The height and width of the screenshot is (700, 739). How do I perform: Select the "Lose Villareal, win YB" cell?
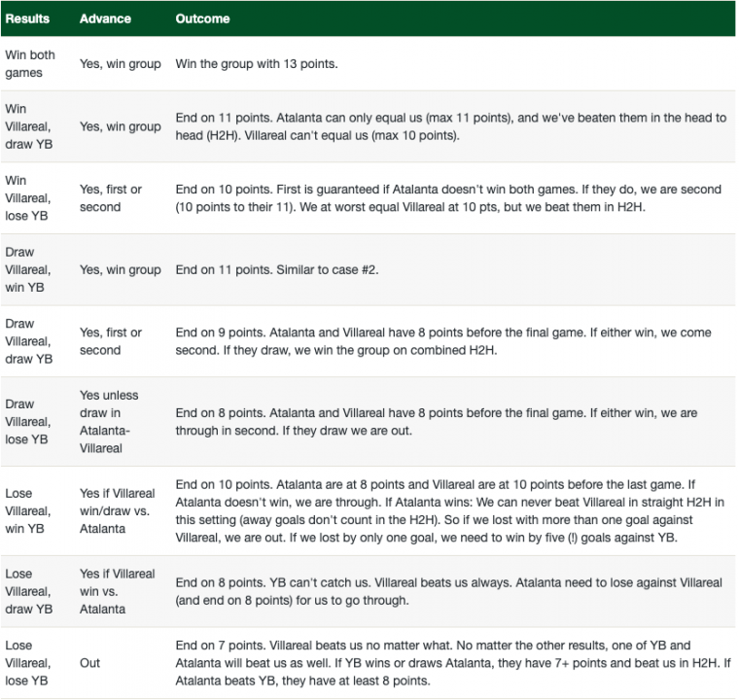point(28,510)
